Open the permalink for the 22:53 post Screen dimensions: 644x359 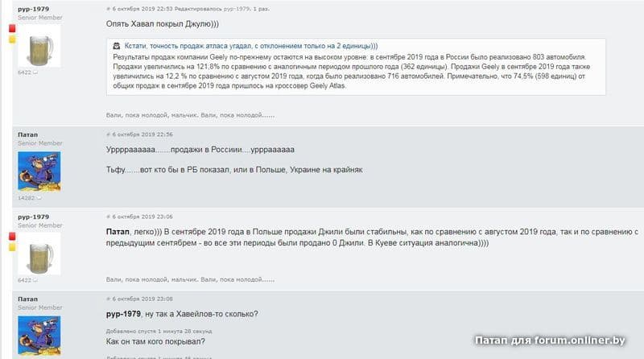coord(138,9)
